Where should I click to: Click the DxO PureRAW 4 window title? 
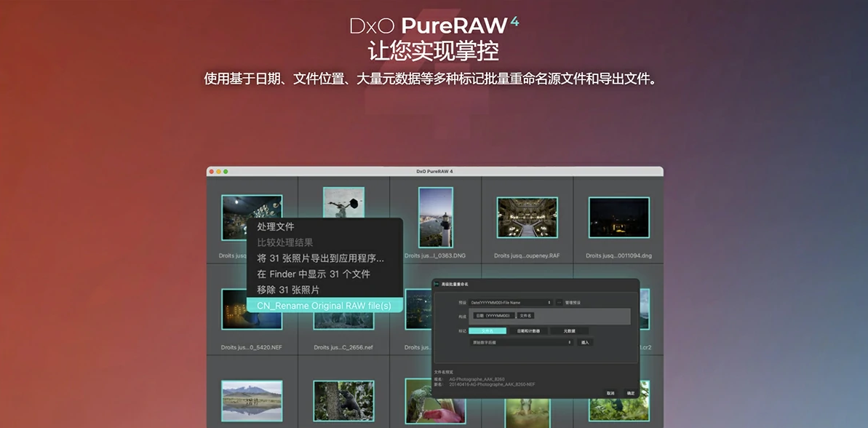pyautogui.click(x=434, y=172)
